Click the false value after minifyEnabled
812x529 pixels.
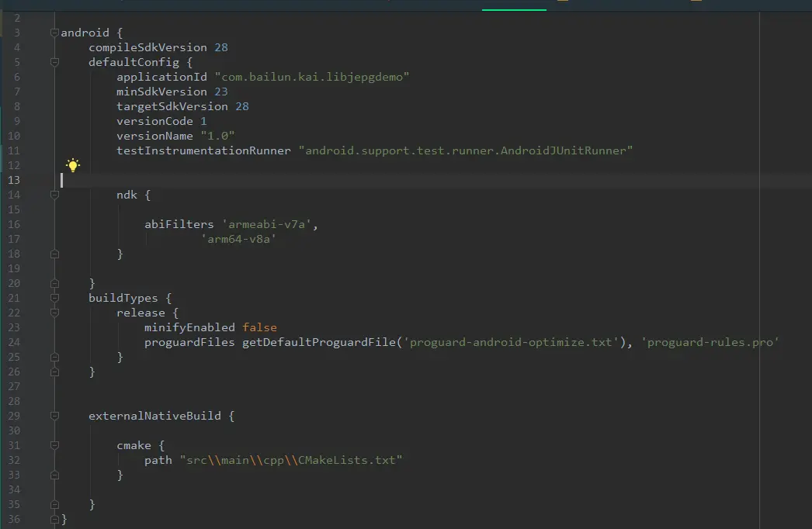coord(259,327)
